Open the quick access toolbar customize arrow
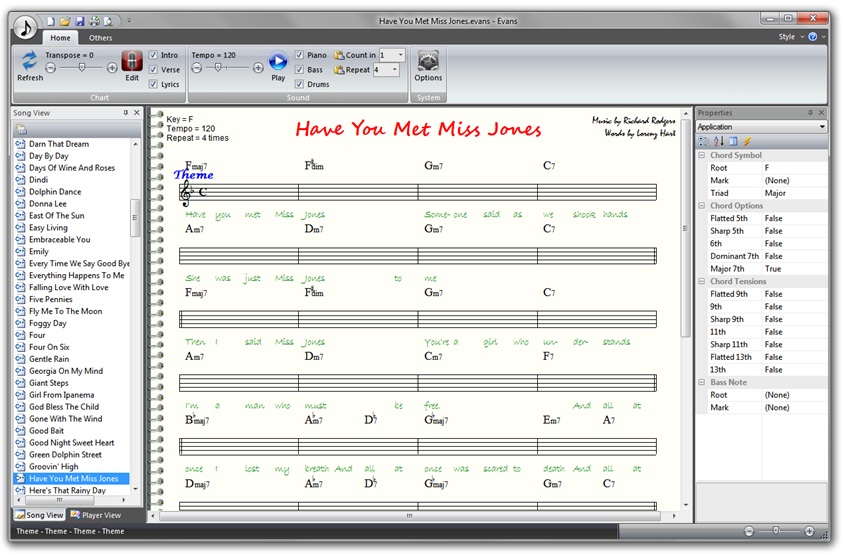 click(x=129, y=22)
